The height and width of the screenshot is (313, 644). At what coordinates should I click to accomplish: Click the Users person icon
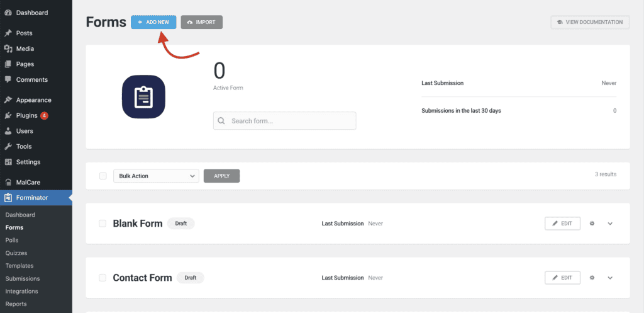(x=8, y=131)
